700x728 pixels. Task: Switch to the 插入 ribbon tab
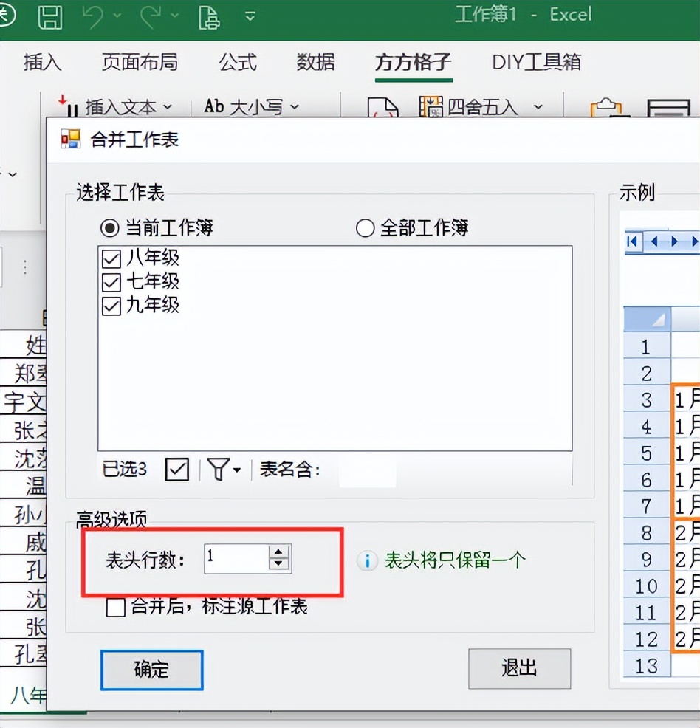42,62
